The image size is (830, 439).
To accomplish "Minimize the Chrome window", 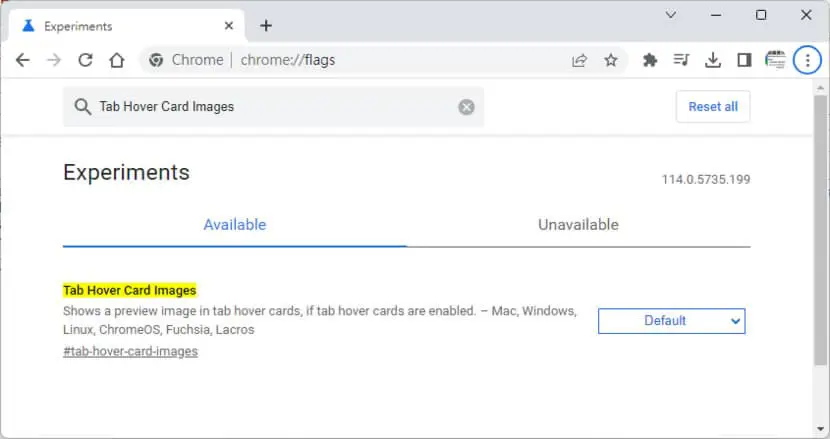I will pos(716,15).
